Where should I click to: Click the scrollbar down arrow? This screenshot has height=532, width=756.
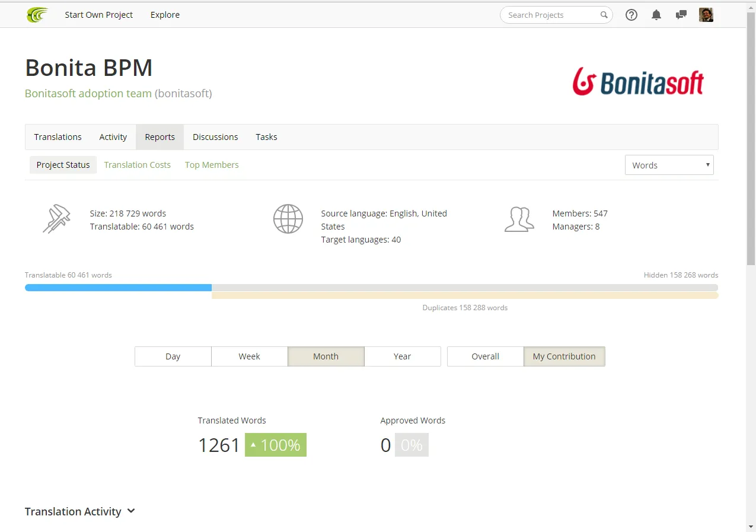coord(751,526)
